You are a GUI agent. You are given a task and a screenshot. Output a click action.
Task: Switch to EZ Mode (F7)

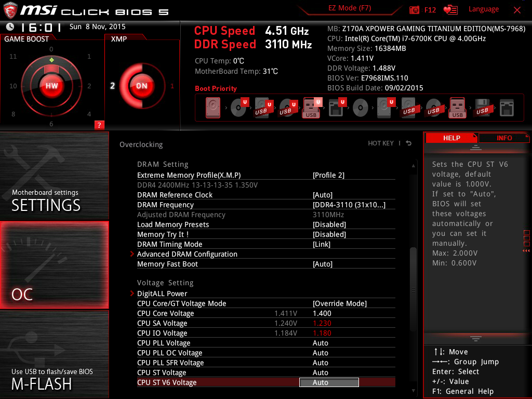tap(350, 8)
